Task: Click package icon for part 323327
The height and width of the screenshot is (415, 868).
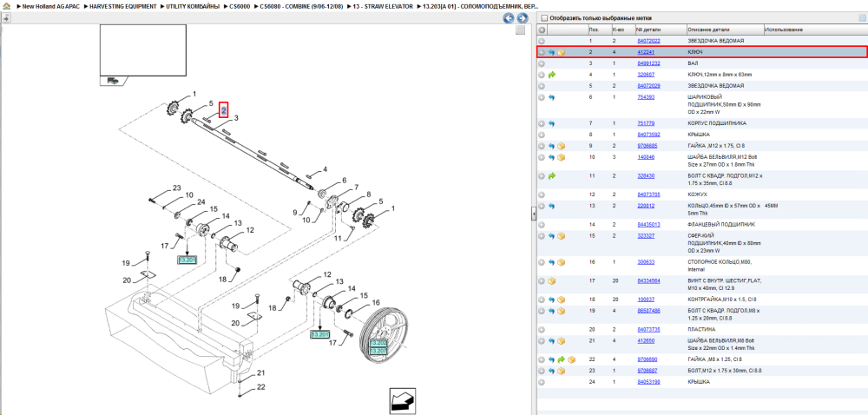Action: [x=562, y=236]
